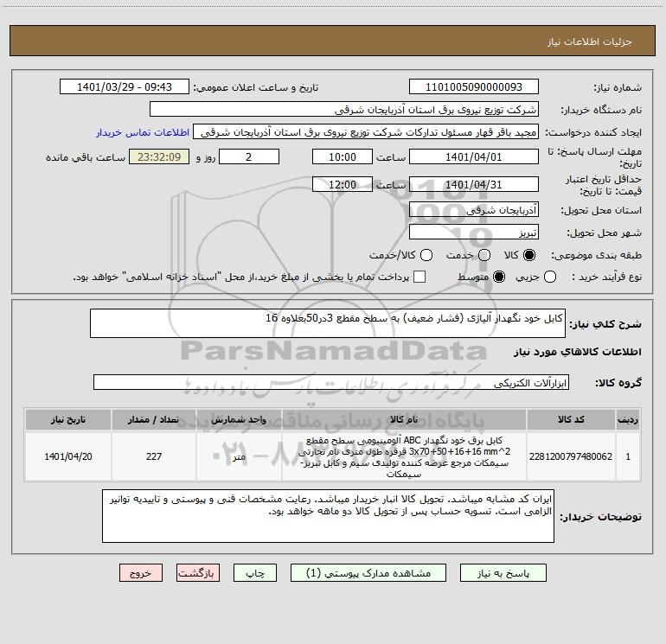Click remaining time countdown 23:32:09

pyautogui.click(x=159, y=156)
